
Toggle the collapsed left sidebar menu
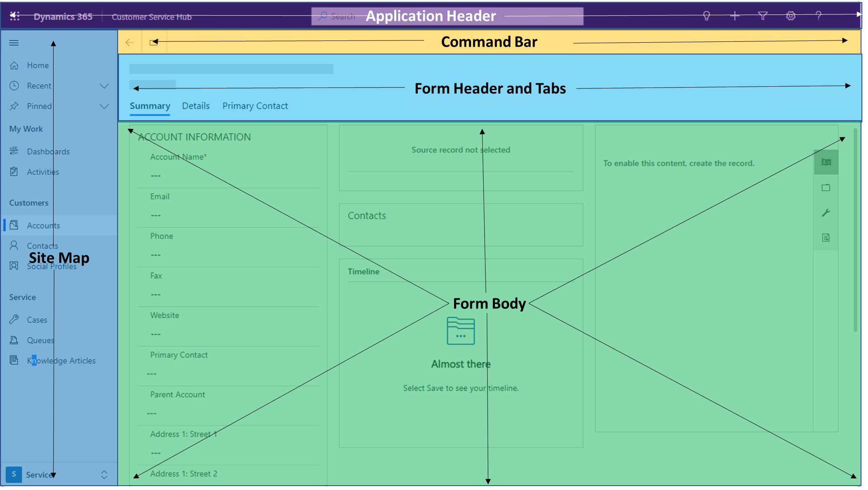(14, 42)
